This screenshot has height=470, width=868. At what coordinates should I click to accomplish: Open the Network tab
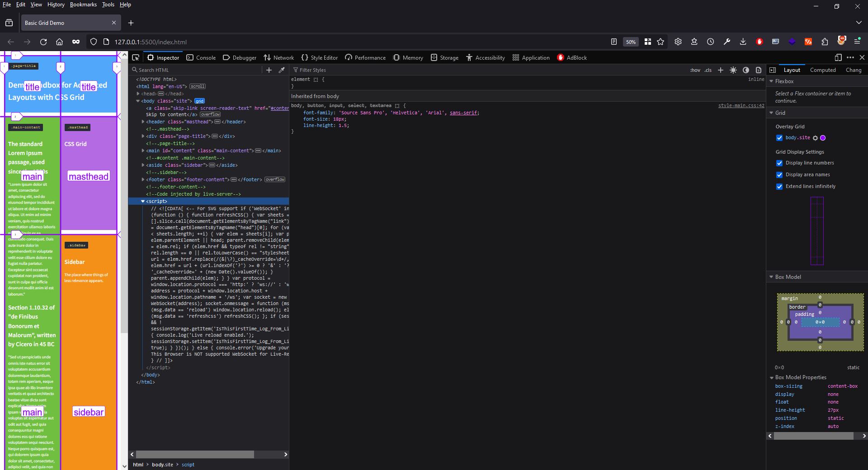tap(279, 58)
